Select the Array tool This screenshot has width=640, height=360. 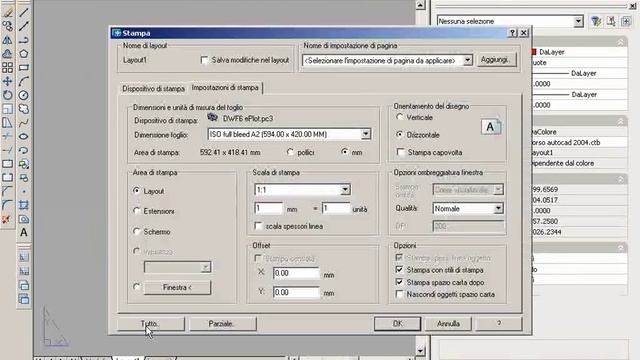[7, 67]
